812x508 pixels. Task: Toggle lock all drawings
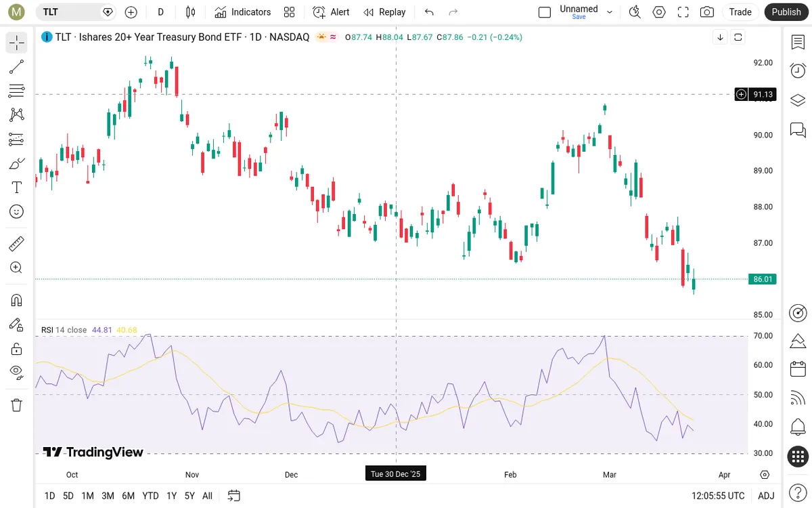[x=17, y=349]
